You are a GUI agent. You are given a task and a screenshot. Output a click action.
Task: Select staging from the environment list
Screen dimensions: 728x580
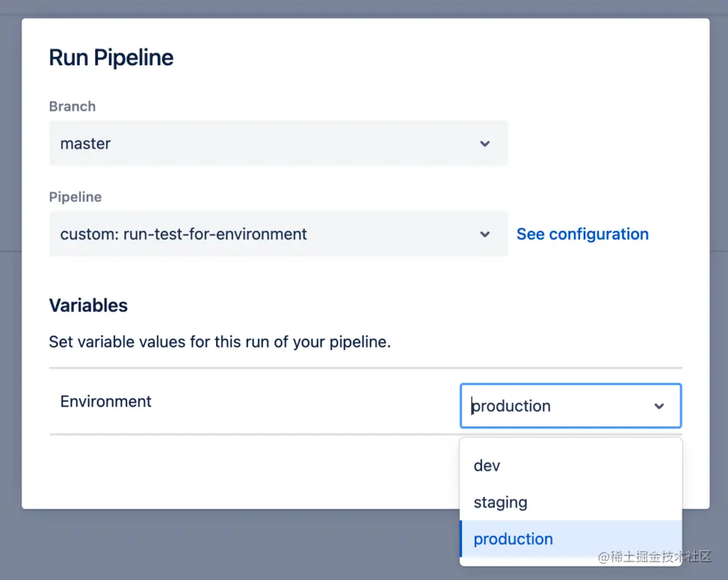[500, 503]
